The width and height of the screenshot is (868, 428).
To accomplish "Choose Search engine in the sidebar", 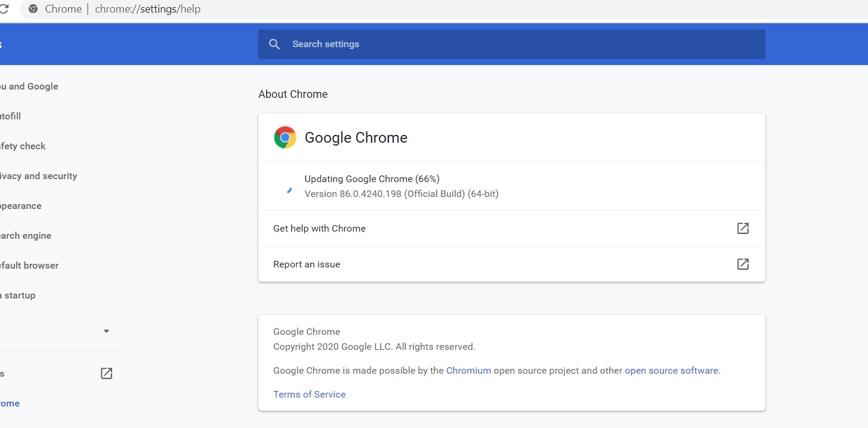I will coord(25,236).
